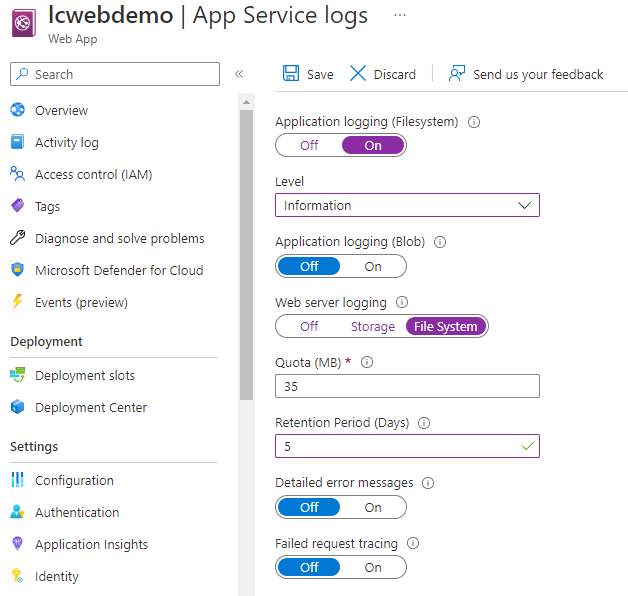Expand the Level dropdown showing Information
This screenshot has height=596, width=628.
[407, 205]
